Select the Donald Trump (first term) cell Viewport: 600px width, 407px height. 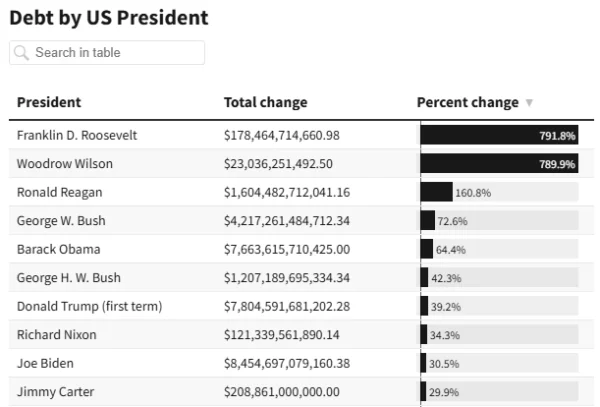click(89, 306)
